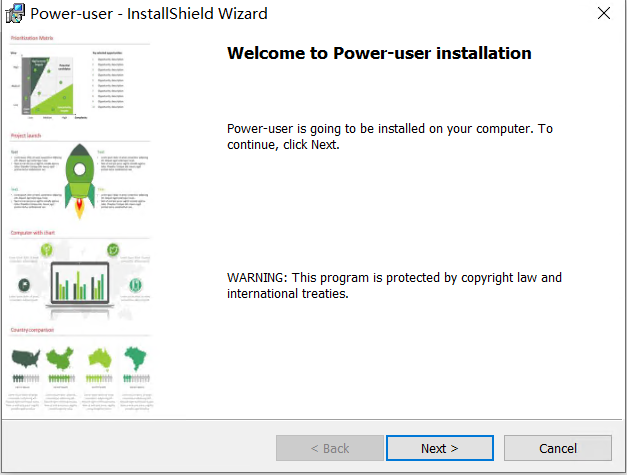Viewport: 627px width, 475px height.
Task: Click the installer icon in the title bar
Action: 15,13
